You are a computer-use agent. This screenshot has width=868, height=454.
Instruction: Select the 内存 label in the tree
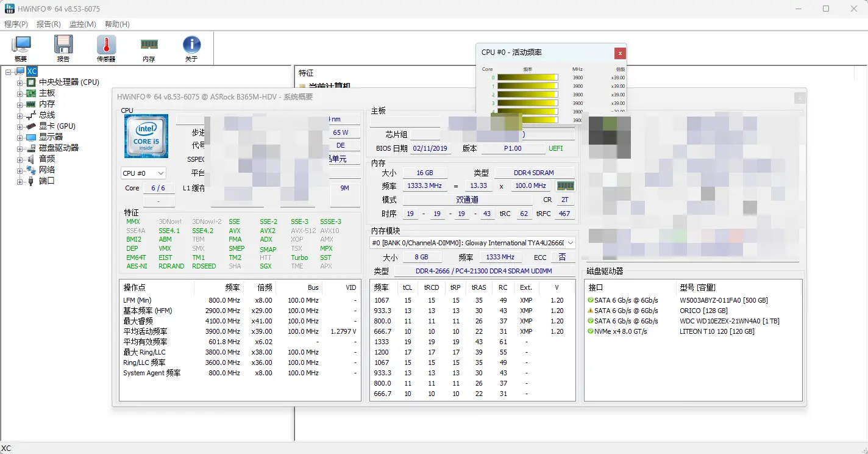coord(47,104)
